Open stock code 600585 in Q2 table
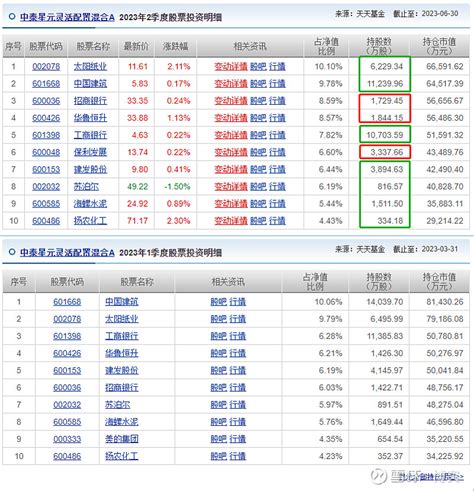The height and width of the screenshot is (491, 474). (46, 204)
